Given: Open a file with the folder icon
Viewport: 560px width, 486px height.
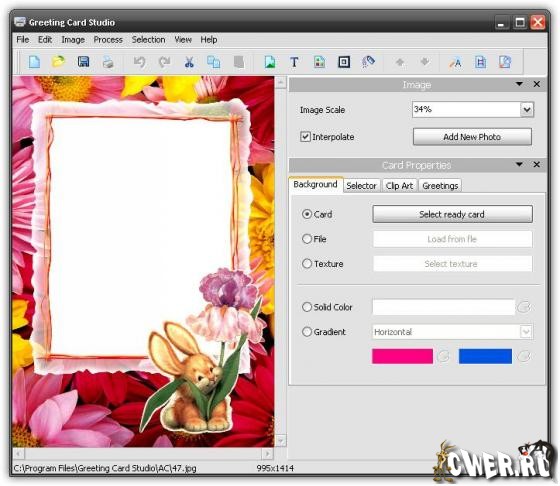Looking at the screenshot, I should pyautogui.click(x=59, y=62).
